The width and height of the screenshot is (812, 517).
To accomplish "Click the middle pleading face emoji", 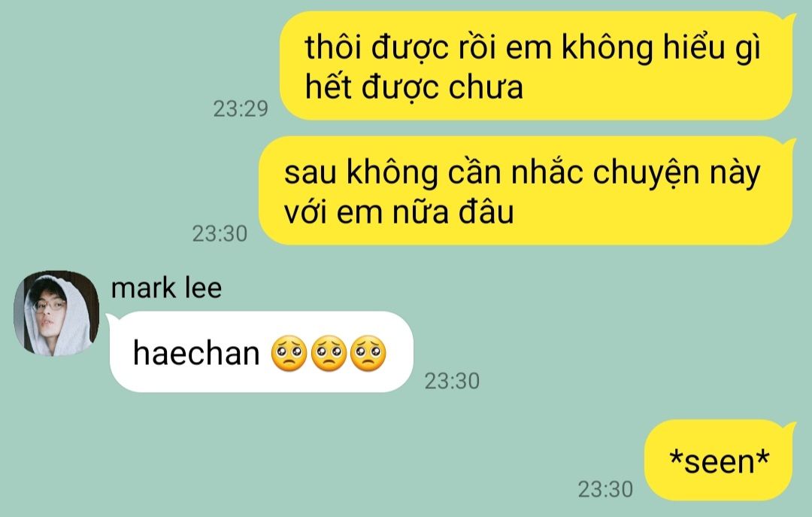I will click(x=329, y=353).
